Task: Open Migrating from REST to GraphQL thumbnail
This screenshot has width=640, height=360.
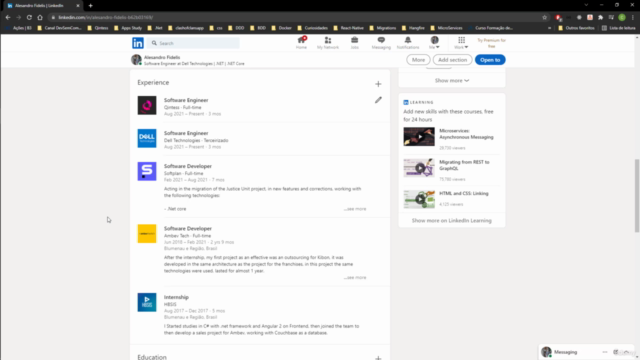Action: point(419,168)
